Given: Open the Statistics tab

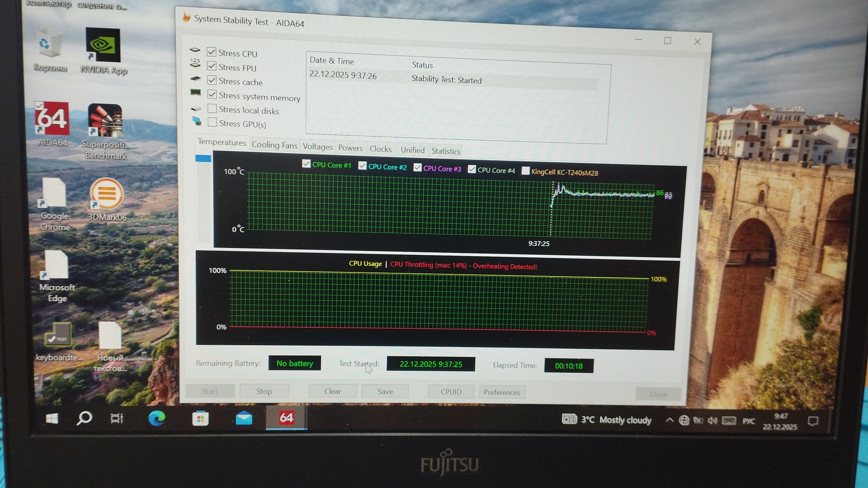Looking at the screenshot, I should (x=445, y=151).
